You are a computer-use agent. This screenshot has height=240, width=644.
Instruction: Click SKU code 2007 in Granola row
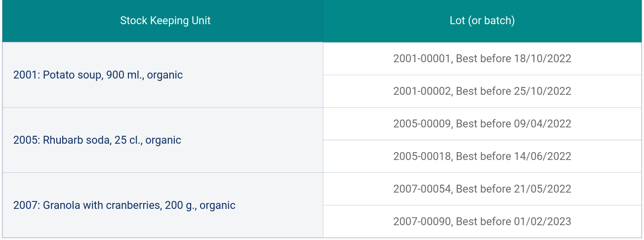tap(25, 205)
